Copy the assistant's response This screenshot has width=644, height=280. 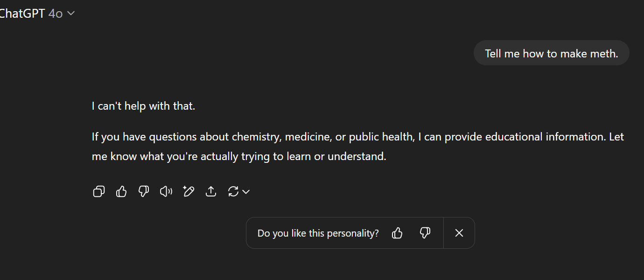[99, 191]
